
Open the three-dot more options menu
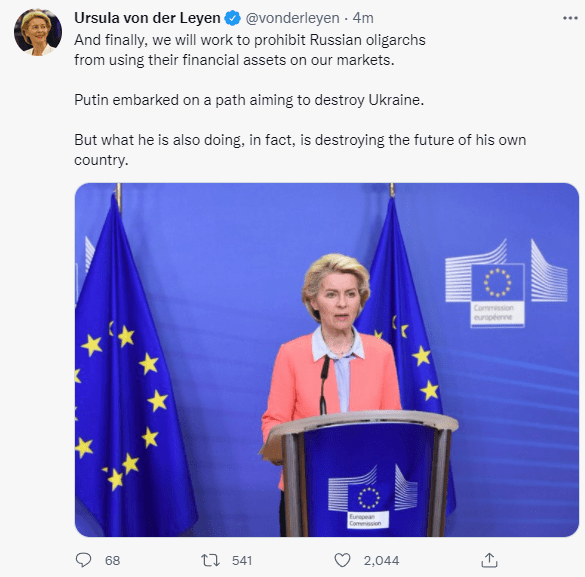pyautogui.click(x=570, y=18)
